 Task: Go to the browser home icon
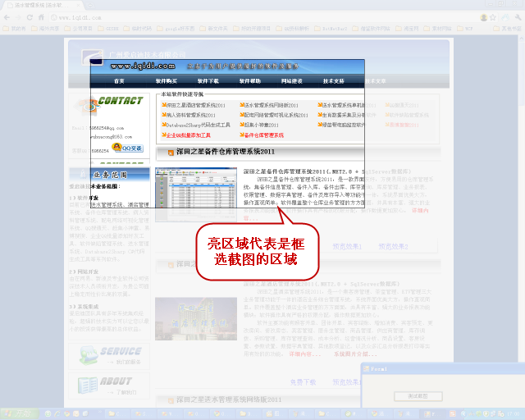(41, 17)
